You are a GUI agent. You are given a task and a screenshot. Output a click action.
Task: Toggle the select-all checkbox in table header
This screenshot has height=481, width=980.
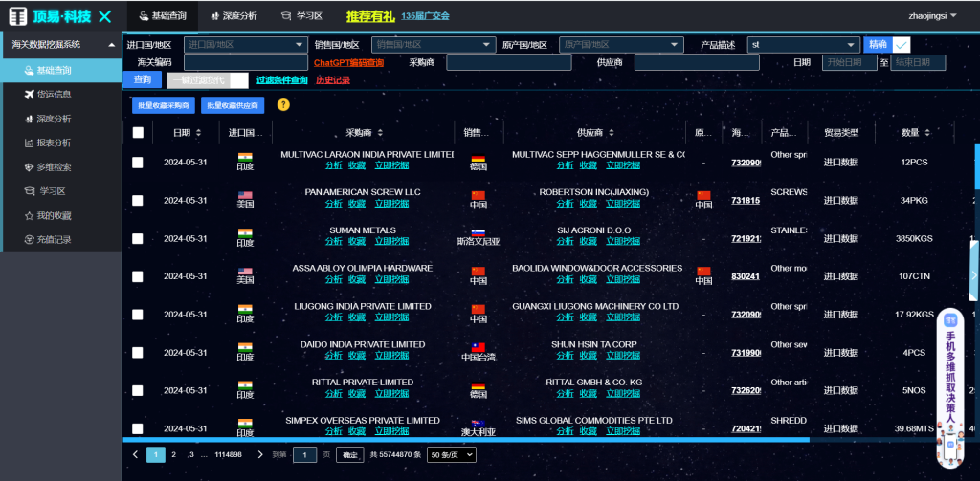click(x=138, y=133)
